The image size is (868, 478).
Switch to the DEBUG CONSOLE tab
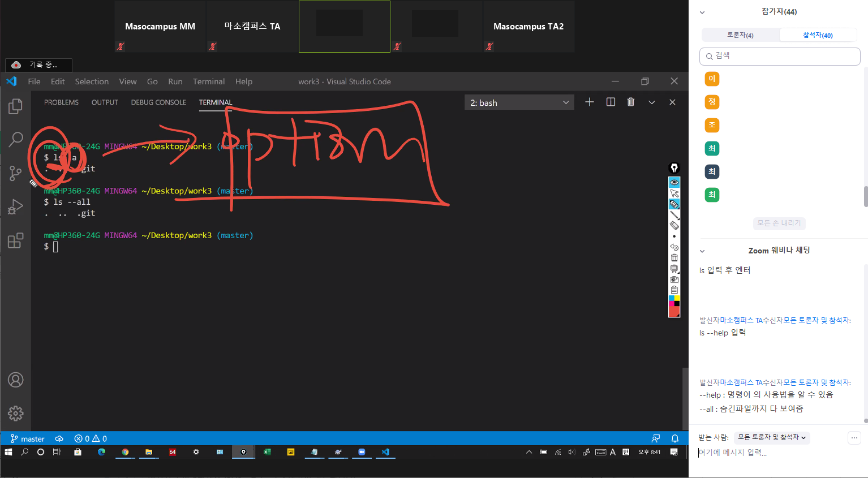coord(158,102)
